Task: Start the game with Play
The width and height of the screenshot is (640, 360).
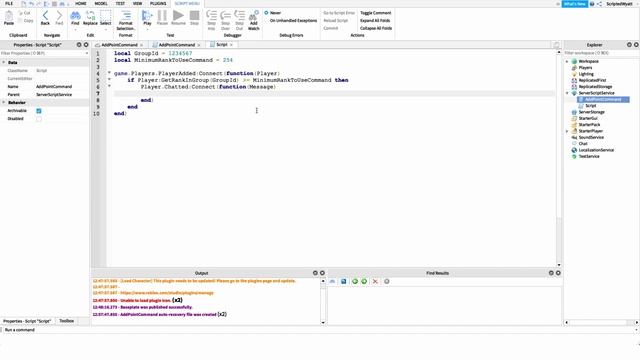Action: 147,18
